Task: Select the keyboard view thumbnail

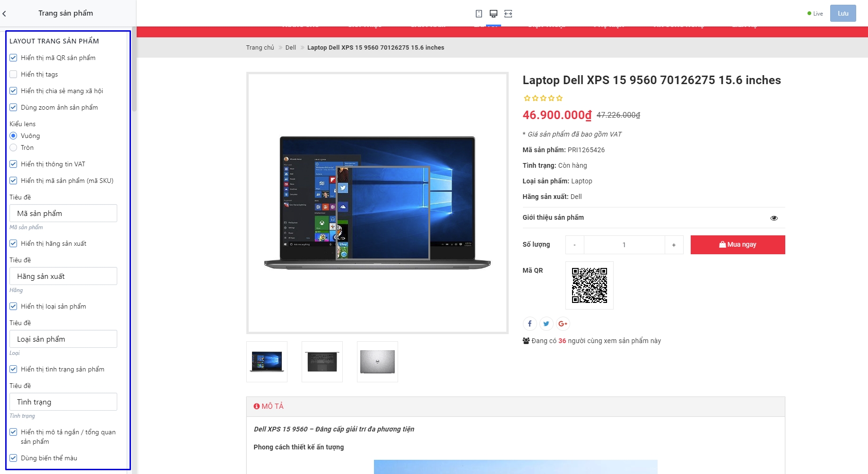Action: (322, 362)
